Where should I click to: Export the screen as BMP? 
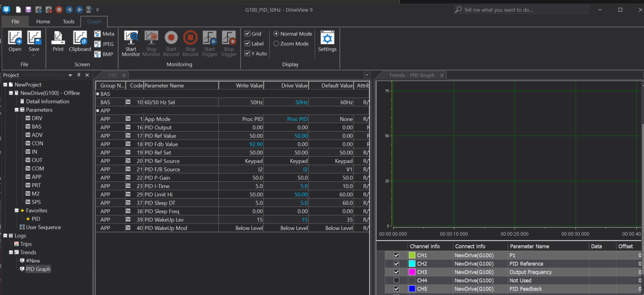point(104,53)
